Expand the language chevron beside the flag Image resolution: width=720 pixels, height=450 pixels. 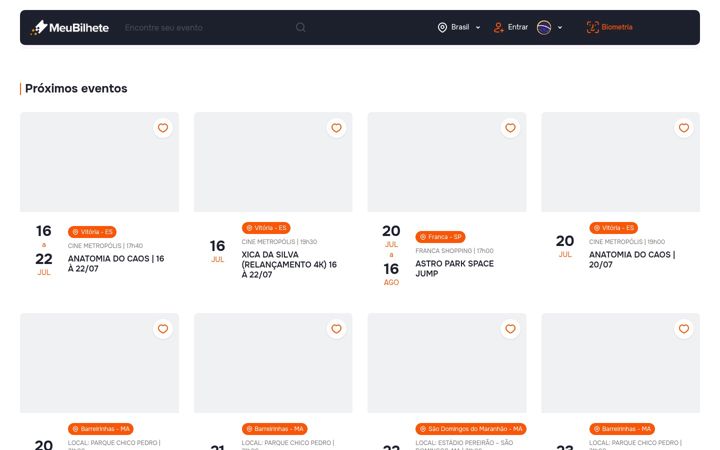click(x=560, y=28)
